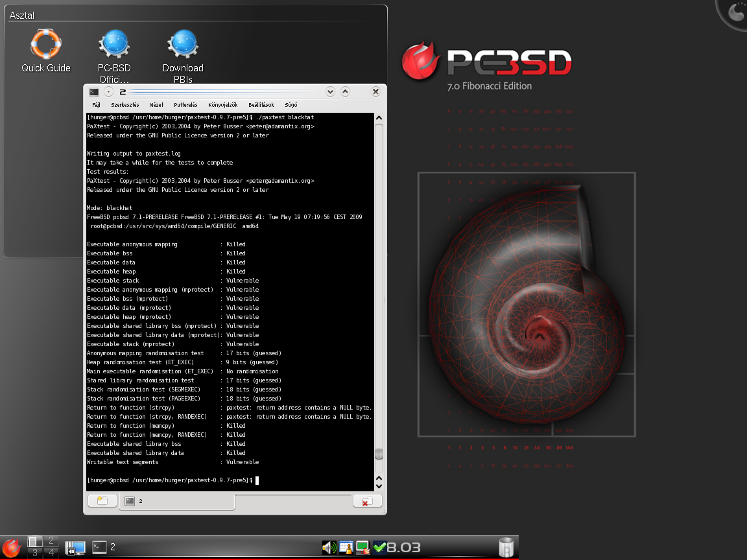Click the 'Executable anonymous mapping' Killed line
Screen dimensions: 747x560
coord(166,244)
